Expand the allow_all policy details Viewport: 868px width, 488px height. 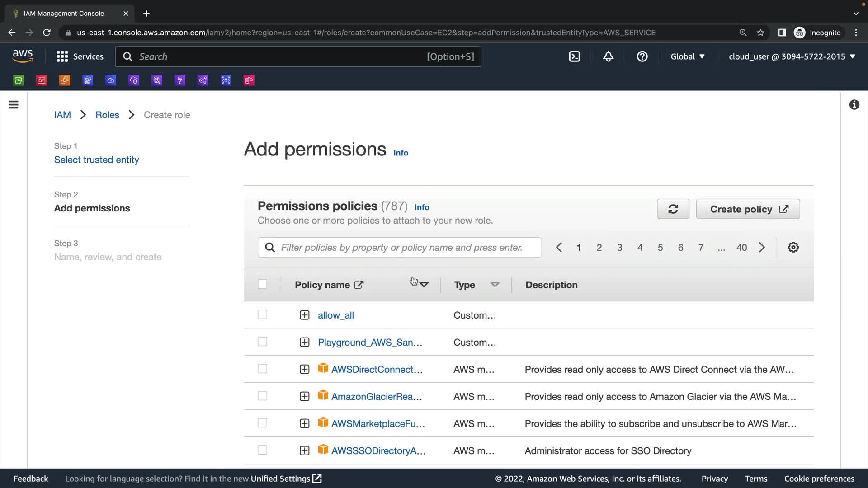click(304, 315)
